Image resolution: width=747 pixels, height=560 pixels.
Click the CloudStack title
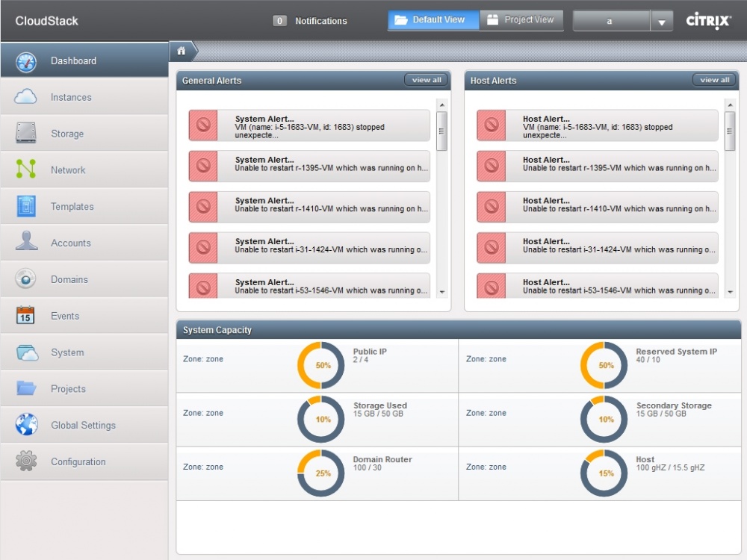click(x=46, y=21)
